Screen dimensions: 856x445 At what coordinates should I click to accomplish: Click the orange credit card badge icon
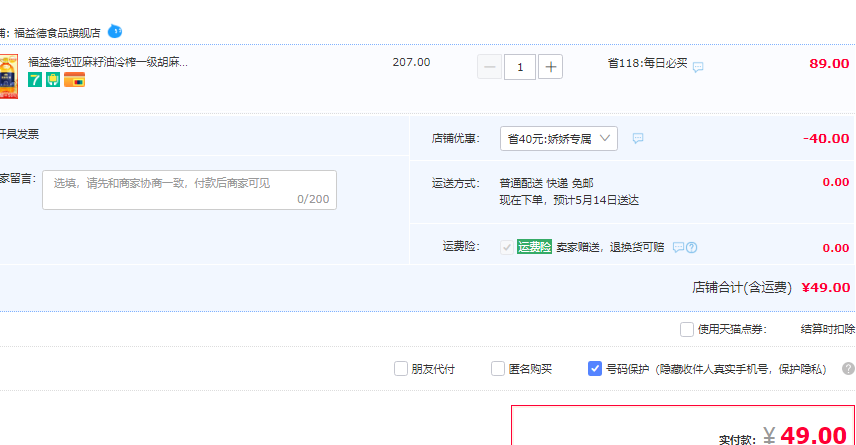[x=74, y=80]
